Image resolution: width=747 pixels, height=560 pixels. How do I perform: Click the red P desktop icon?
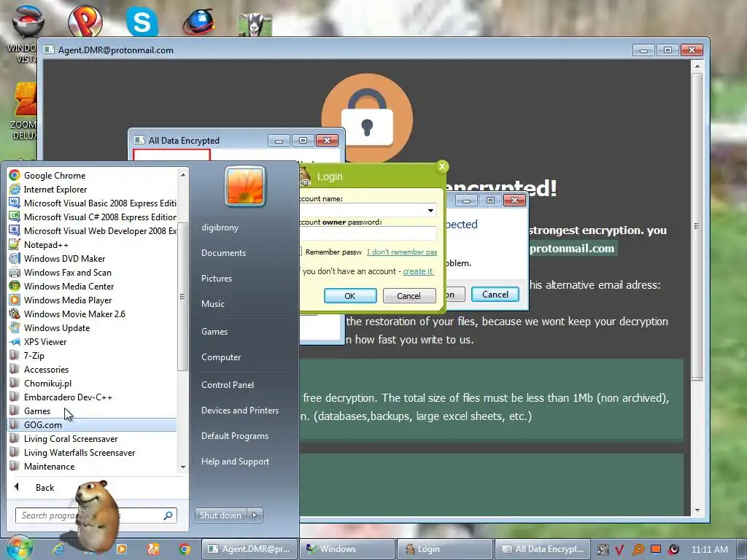85,21
